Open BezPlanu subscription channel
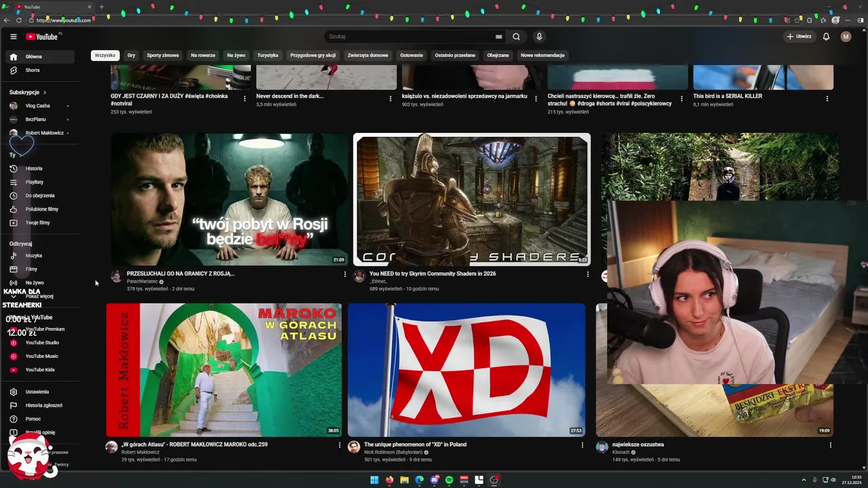The height and width of the screenshot is (488, 868). tap(41, 119)
